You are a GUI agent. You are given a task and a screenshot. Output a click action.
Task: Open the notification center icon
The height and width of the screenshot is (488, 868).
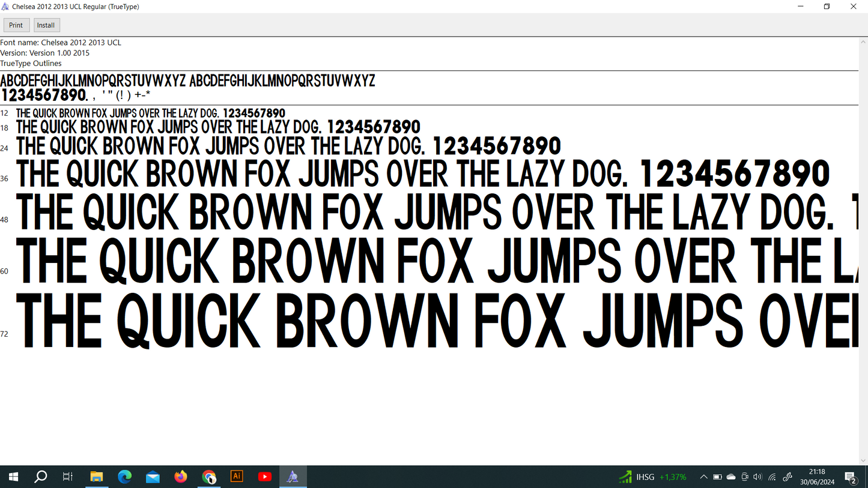(x=851, y=477)
